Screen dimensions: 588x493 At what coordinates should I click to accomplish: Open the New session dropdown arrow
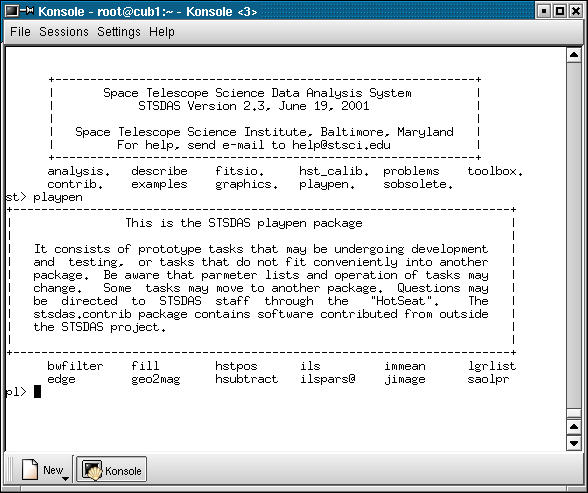(65, 478)
